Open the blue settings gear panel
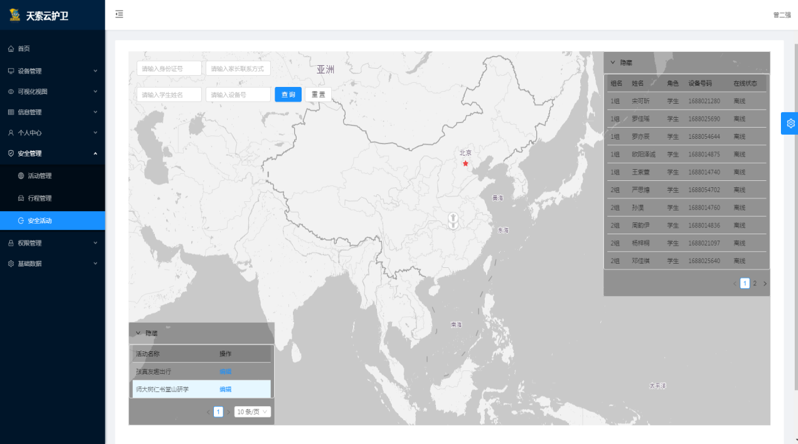Viewport: 798px width, 444px height. 790,123
